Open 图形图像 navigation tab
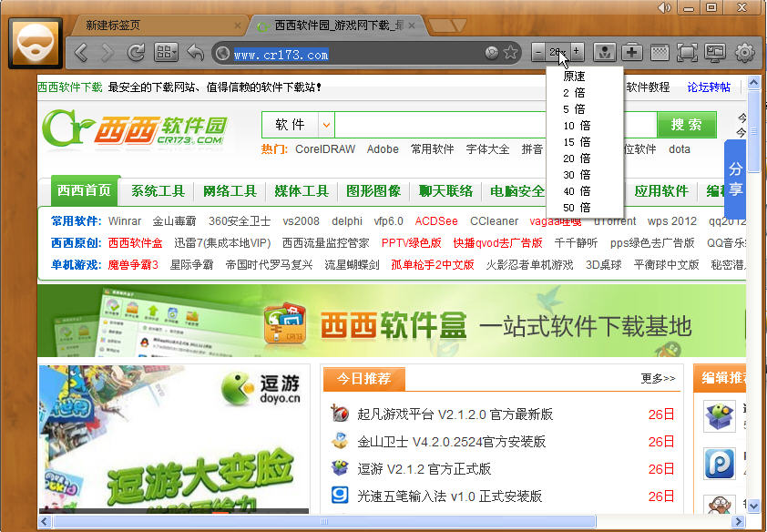Screen dimensions: 767x532 tap(373, 191)
